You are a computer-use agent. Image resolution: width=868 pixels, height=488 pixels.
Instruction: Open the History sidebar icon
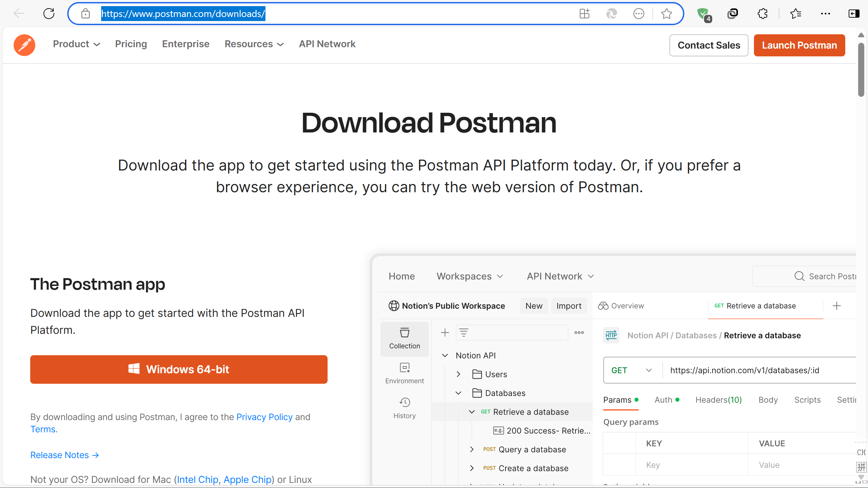point(404,408)
